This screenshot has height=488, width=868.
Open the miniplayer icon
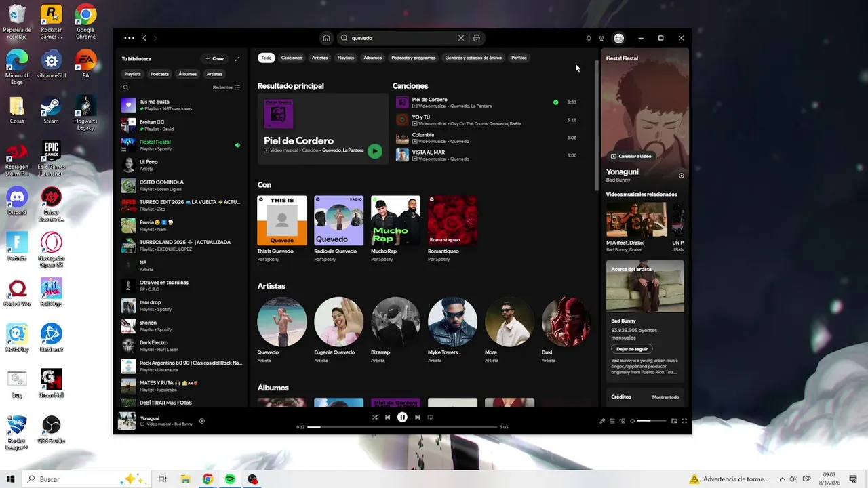(x=674, y=421)
